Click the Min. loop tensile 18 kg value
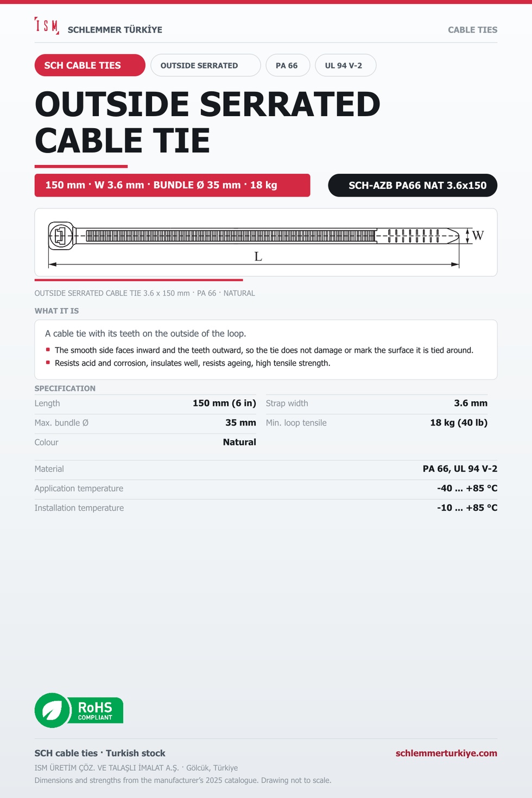532x798 pixels. (459, 423)
